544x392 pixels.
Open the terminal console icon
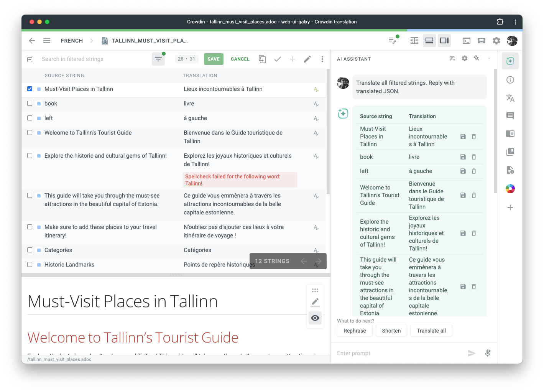coord(467,41)
